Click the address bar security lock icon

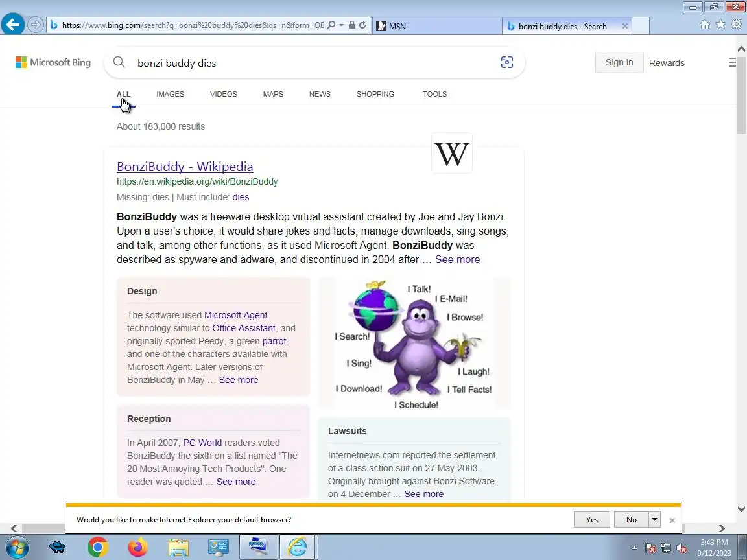[351, 25]
